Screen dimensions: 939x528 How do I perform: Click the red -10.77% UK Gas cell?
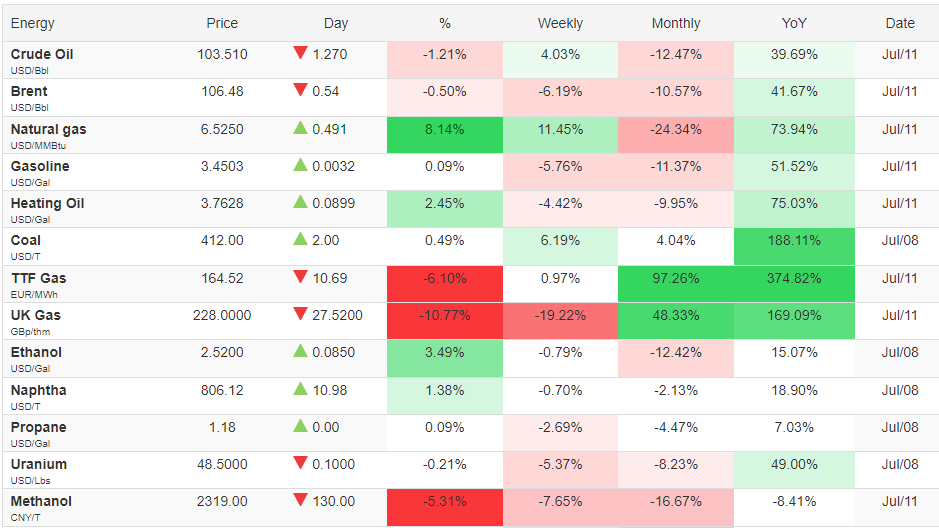pos(445,321)
